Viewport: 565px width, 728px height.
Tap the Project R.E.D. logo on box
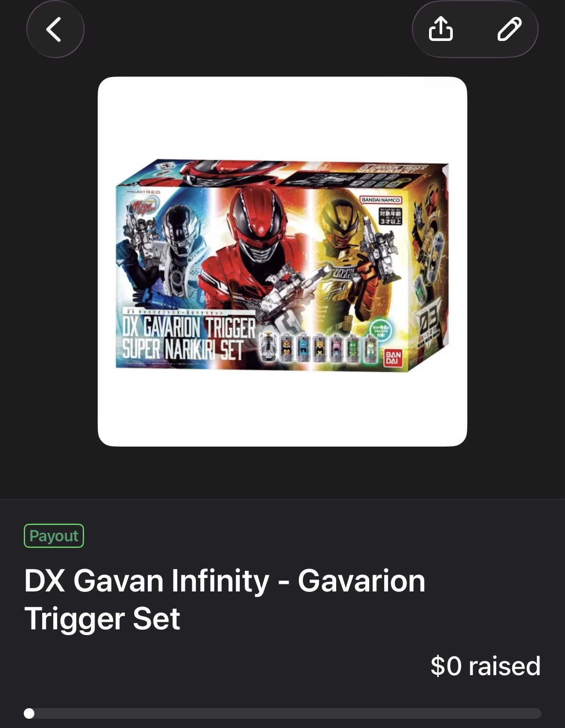(143, 192)
